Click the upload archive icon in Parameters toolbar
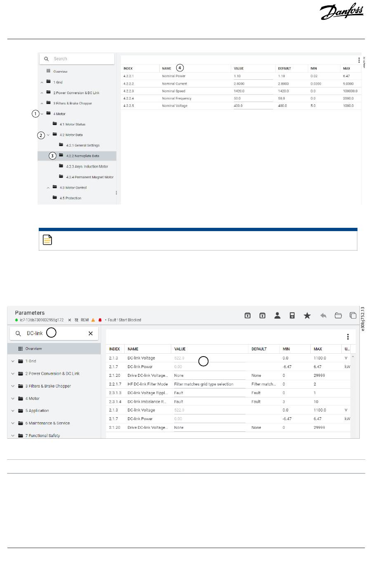The width and height of the screenshot is (392, 565). pyautogui.click(x=262, y=316)
